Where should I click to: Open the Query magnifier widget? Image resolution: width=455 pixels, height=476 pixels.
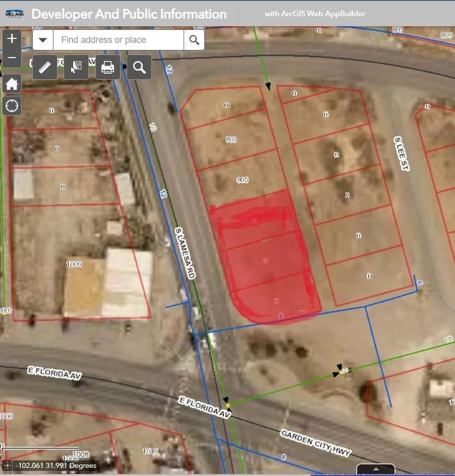(x=139, y=67)
